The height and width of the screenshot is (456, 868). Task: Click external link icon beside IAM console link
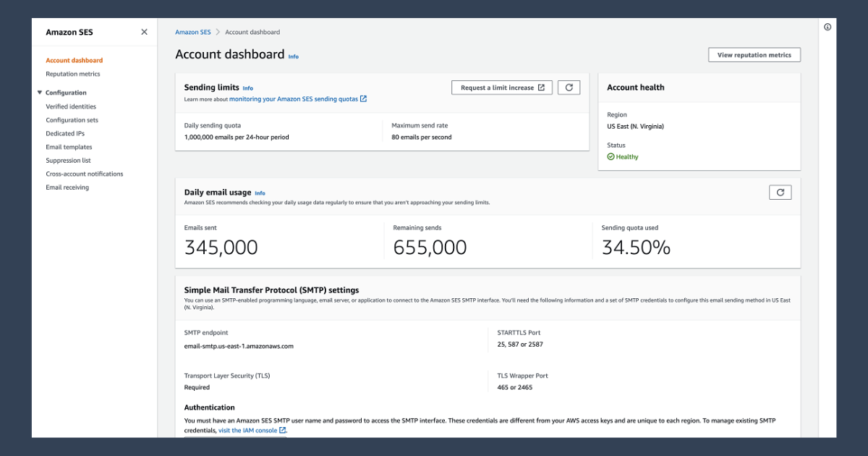pos(282,430)
